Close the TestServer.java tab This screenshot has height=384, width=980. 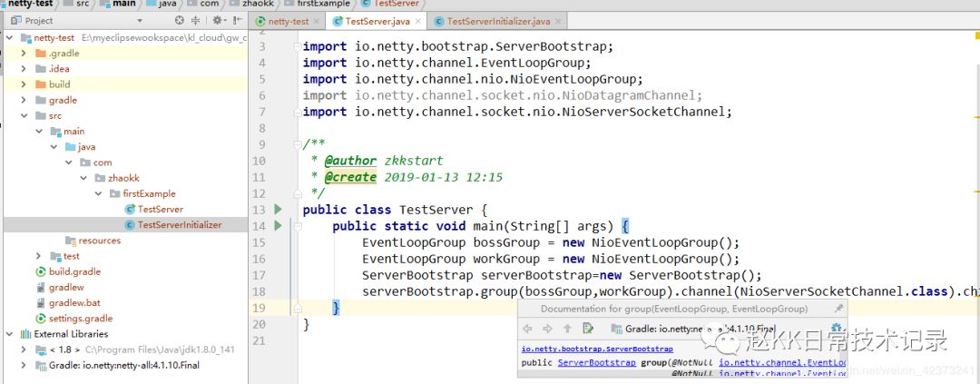pos(417,21)
